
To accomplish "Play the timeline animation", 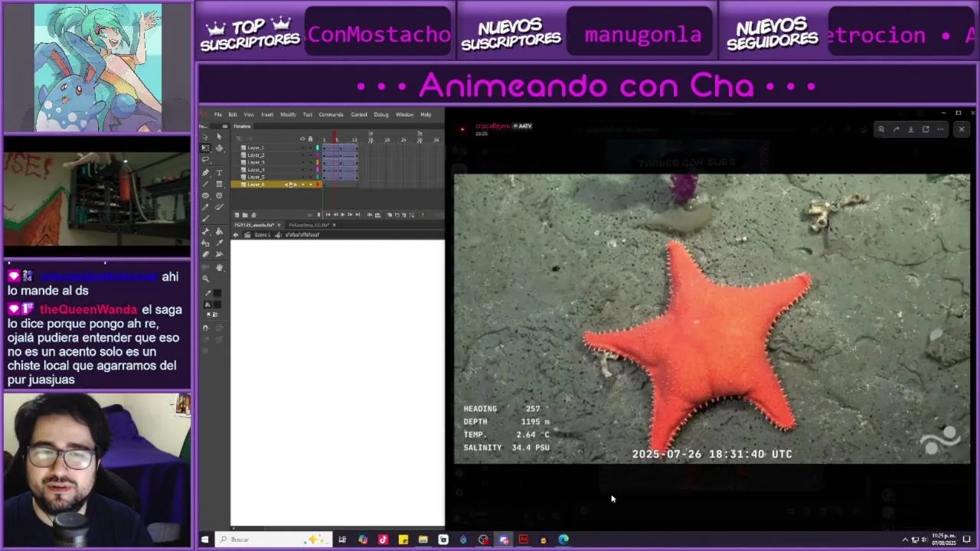I will click(343, 214).
